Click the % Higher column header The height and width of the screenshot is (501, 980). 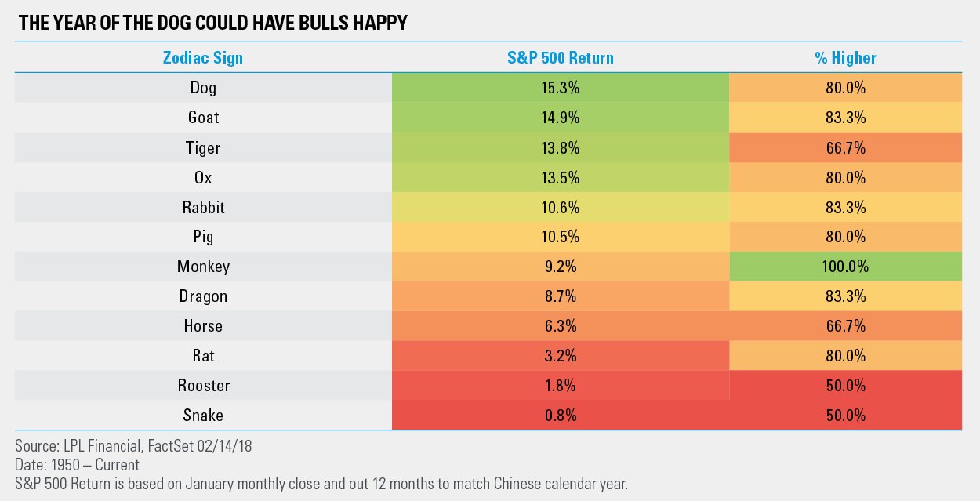pyautogui.click(x=845, y=58)
